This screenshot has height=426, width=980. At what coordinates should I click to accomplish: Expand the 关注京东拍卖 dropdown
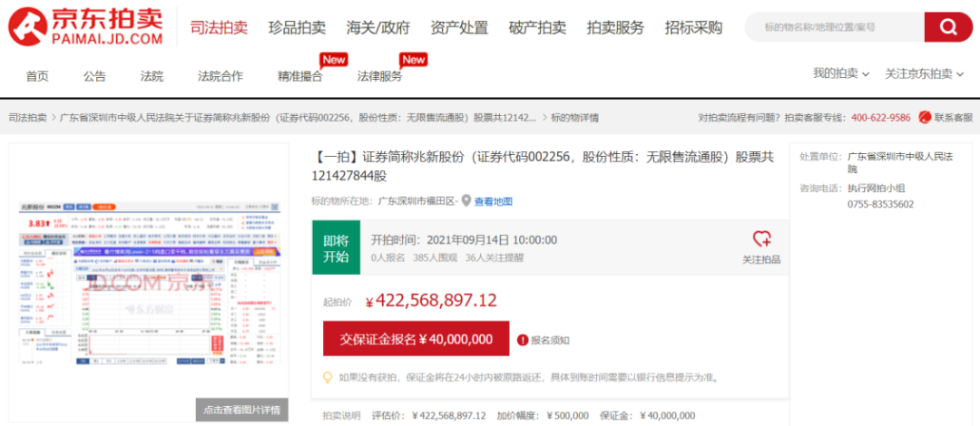tap(924, 73)
